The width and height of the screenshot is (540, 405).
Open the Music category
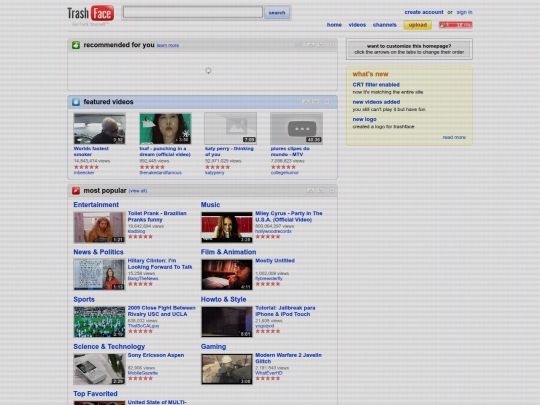pos(210,205)
